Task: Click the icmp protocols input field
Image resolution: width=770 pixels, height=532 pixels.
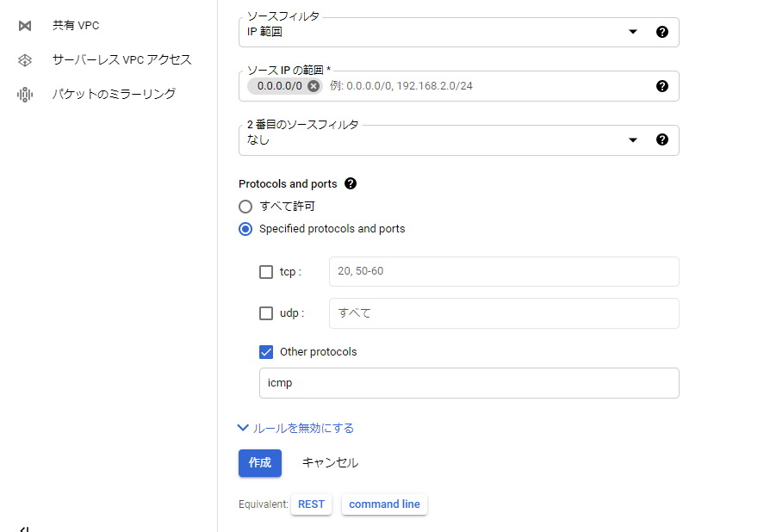Action: tap(469, 383)
